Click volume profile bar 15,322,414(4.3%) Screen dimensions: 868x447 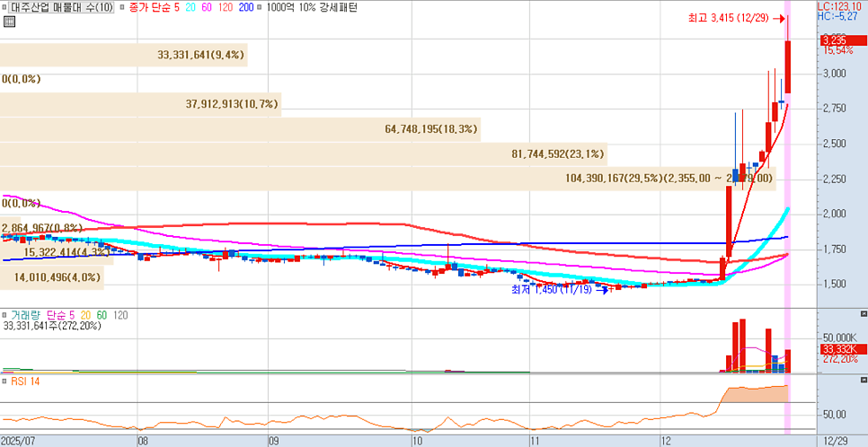57,252
